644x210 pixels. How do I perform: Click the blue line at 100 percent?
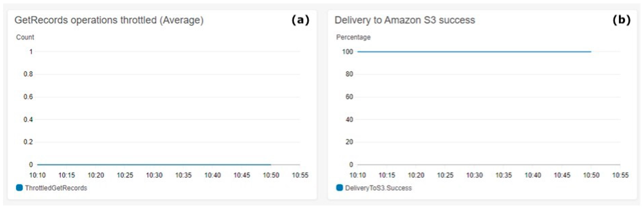(x=474, y=52)
